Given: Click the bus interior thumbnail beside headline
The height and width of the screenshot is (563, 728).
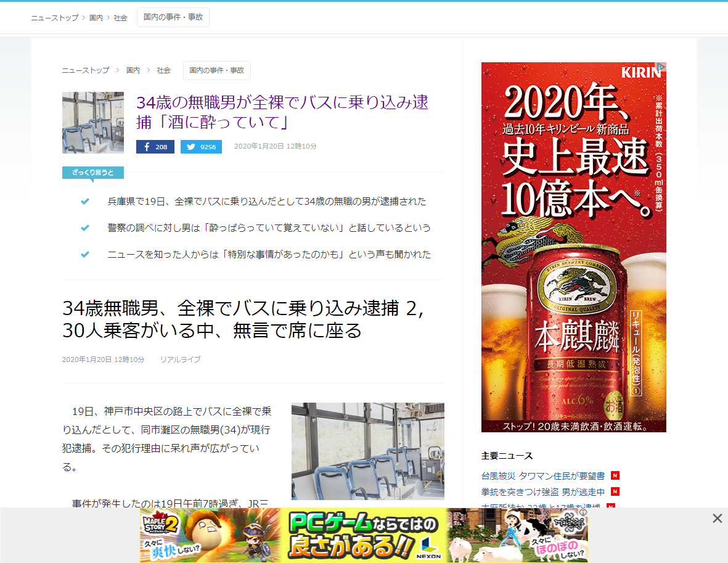Looking at the screenshot, I should (93, 123).
